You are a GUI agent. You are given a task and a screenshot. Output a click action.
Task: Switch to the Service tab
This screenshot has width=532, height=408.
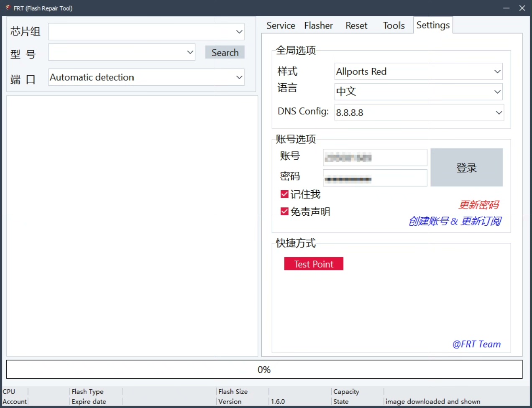[x=281, y=25]
